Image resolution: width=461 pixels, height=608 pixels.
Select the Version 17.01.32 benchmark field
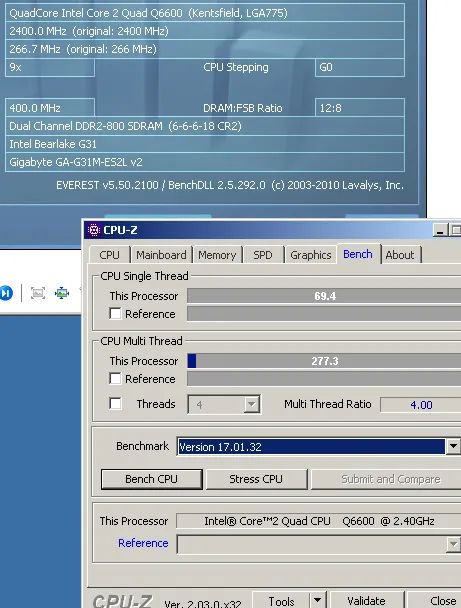pyautogui.click(x=311, y=447)
